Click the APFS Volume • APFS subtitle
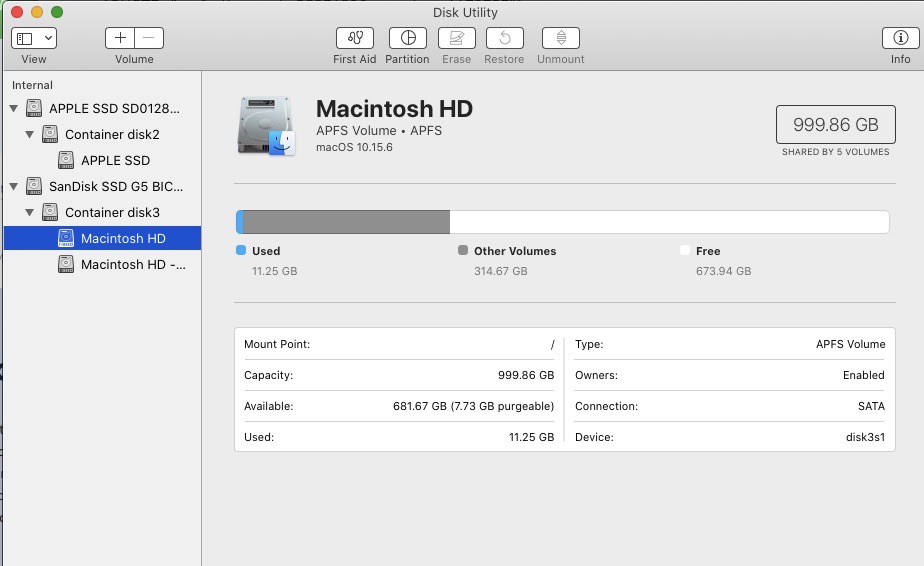The width and height of the screenshot is (924, 566). click(379, 131)
